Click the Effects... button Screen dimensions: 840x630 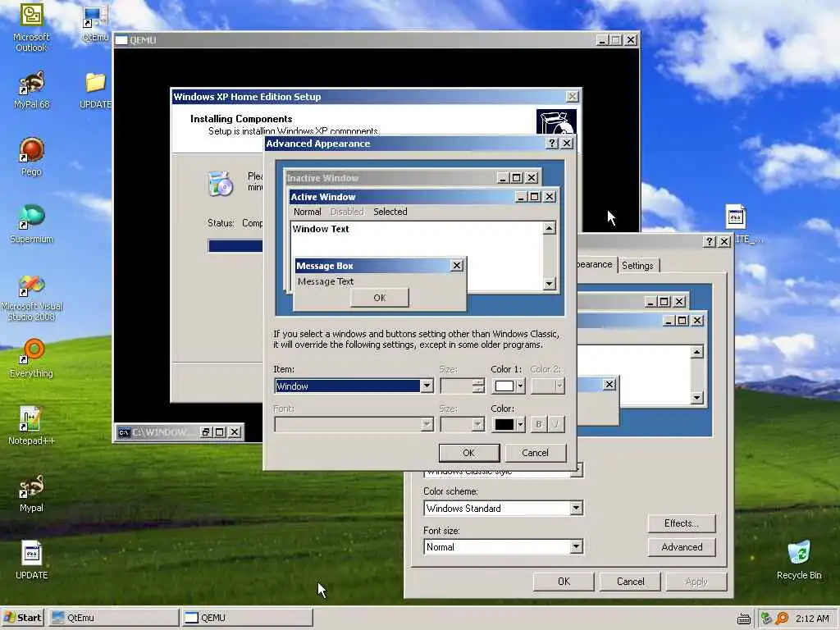point(682,523)
